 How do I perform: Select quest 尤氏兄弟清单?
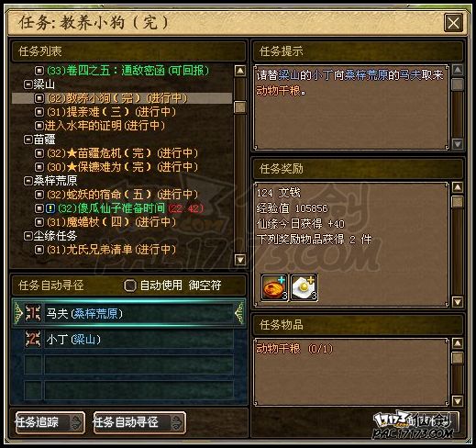point(112,250)
